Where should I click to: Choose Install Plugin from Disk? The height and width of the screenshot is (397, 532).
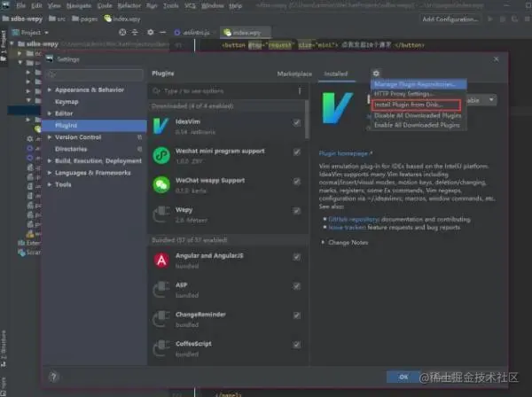point(416,105)
